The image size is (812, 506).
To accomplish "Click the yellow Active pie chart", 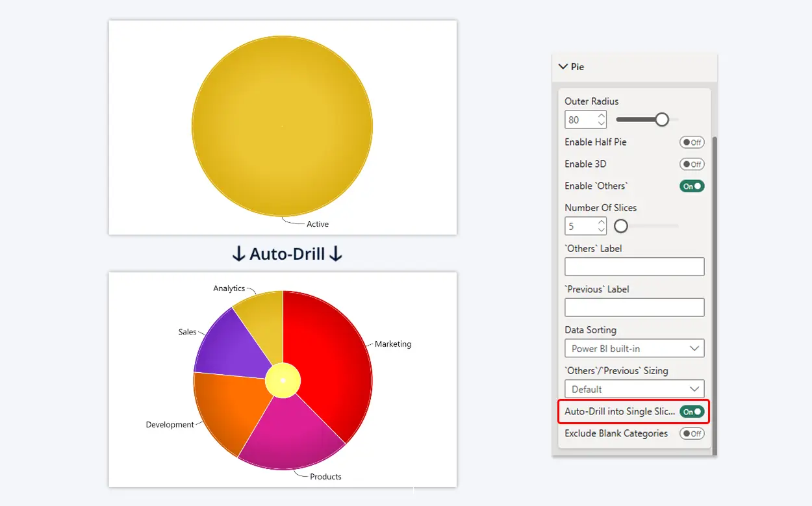I will [x=283, y=125].
